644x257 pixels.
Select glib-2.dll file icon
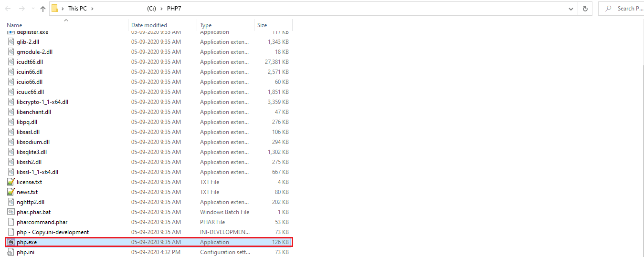coord(11,42)
